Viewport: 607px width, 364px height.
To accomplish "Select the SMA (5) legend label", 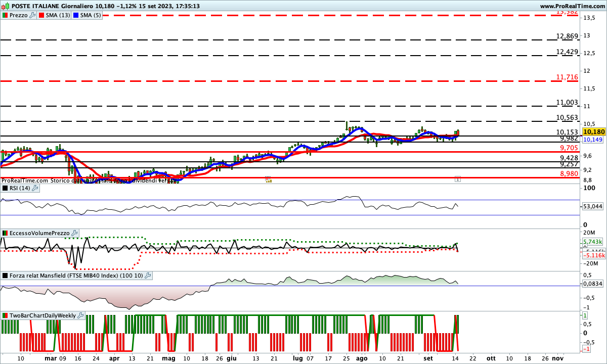I will click(91, 15).
